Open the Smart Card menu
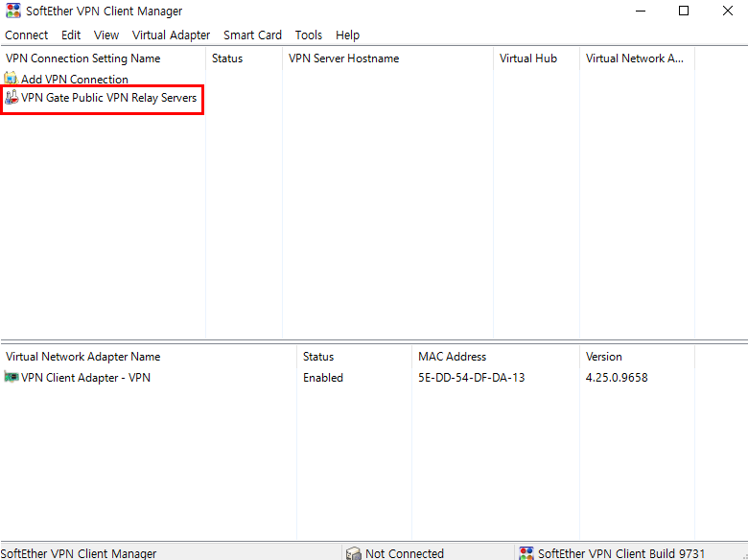This screenshot has height=560, width=748. pos(252,35)
